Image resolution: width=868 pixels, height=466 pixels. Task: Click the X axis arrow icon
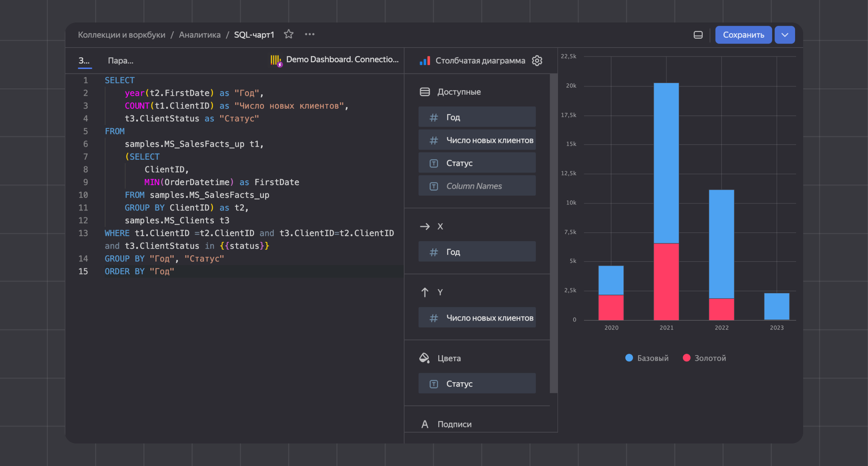(425, 226)
